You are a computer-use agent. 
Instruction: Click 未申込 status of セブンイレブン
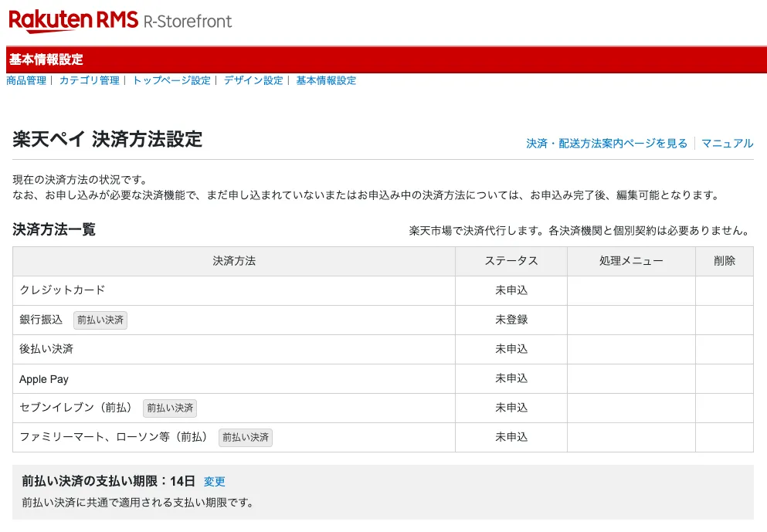click(x=511, y=408)
